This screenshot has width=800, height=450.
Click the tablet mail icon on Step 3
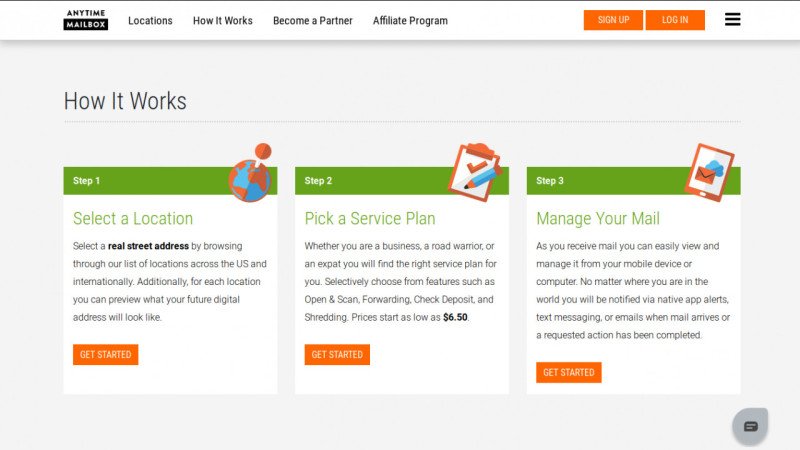[709, 172]
